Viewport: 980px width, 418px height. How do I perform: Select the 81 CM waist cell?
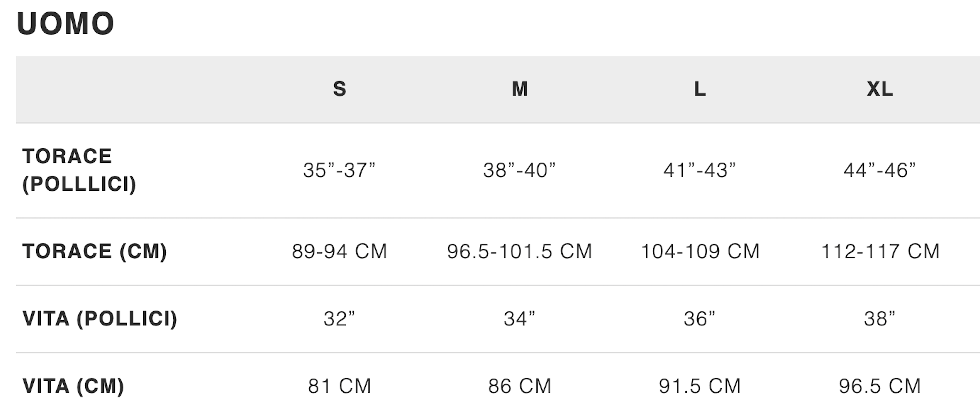coord(339,386)
